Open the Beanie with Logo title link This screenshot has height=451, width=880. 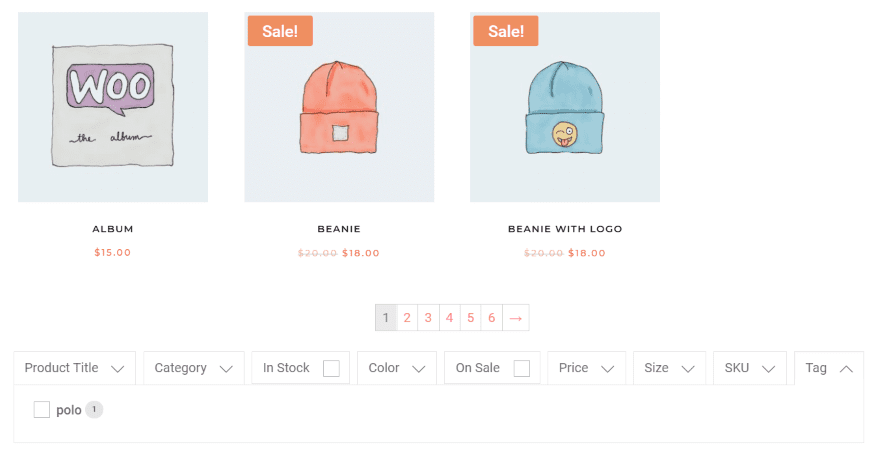[565, 229]
